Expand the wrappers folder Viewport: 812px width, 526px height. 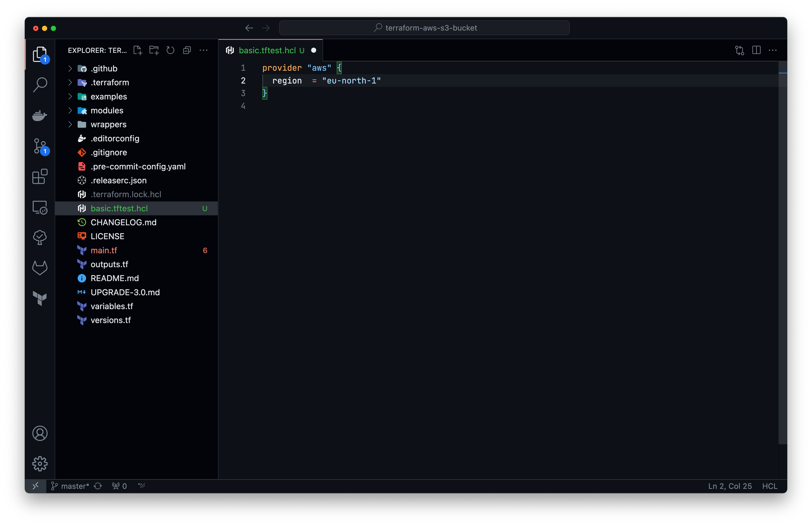[108, 124]
